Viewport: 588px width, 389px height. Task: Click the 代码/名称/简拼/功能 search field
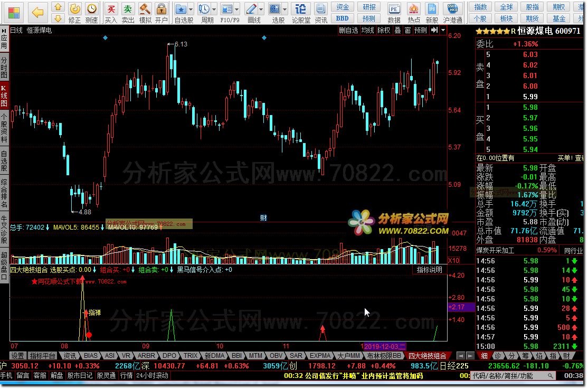pyautogui.click(x=512, y=375)
